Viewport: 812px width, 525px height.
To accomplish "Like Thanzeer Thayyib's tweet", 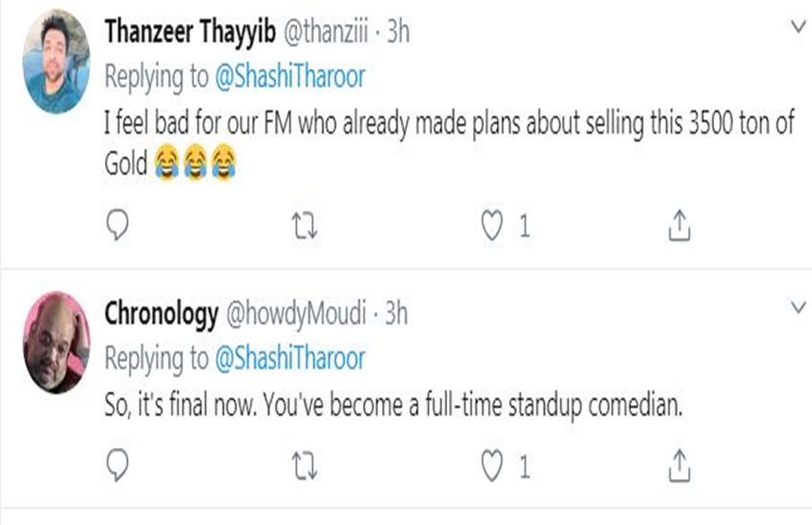I will pyautogui.click(x=491, y=225).
